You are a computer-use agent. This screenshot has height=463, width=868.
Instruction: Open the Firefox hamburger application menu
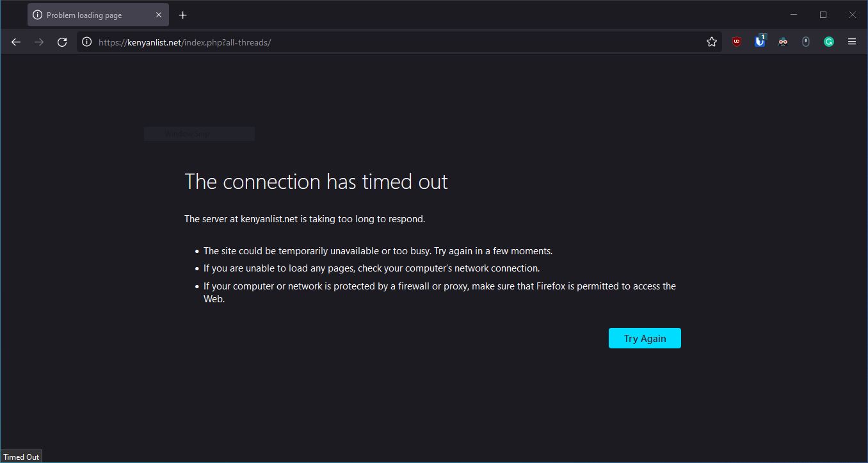click(x=852, y=42)
